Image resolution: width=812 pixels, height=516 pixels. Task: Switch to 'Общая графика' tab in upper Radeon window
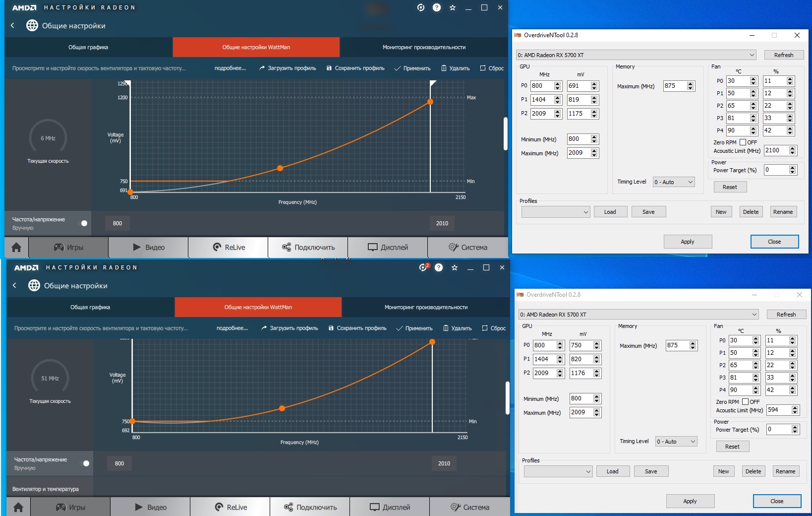(x=88, y=47)
